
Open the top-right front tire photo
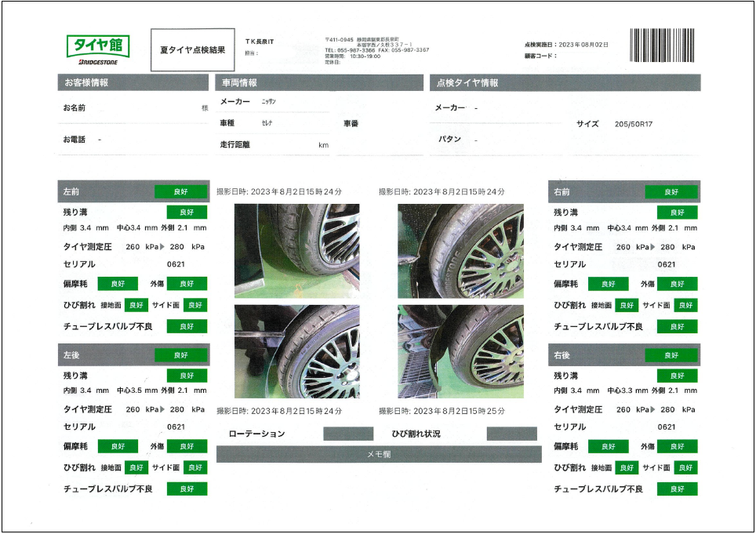(460, 251)
